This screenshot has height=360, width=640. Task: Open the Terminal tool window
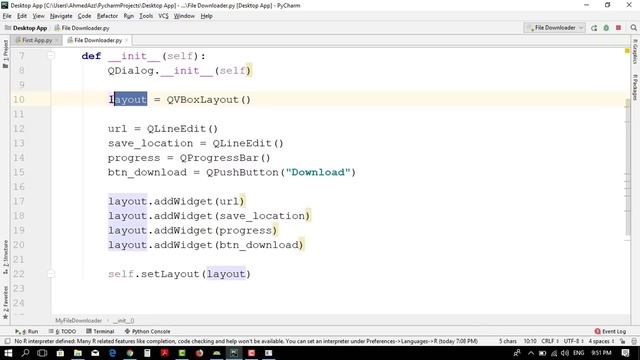[x=100, y=331]
